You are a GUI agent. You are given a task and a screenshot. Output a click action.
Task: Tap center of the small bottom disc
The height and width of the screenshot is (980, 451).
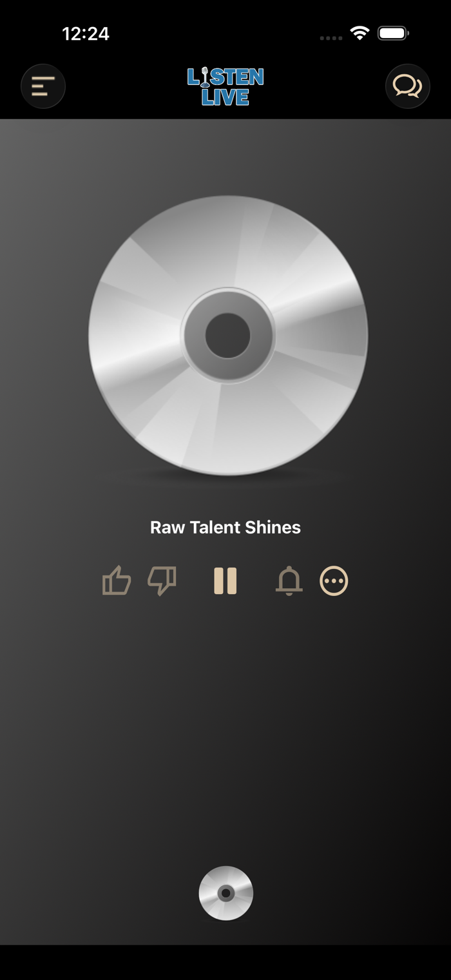coord(225,893)
